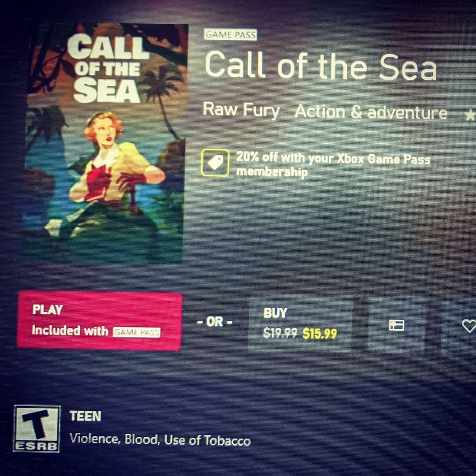The height and width of the screenshot is (476, 476).
Task: Click the Call of the Sea title heading
Action: click(320, 66)
